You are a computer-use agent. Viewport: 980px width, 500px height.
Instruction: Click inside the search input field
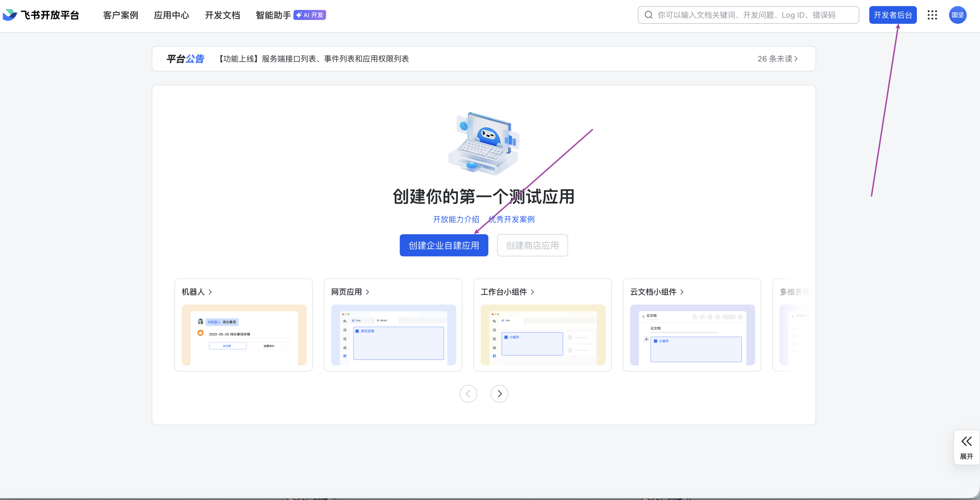727,15
